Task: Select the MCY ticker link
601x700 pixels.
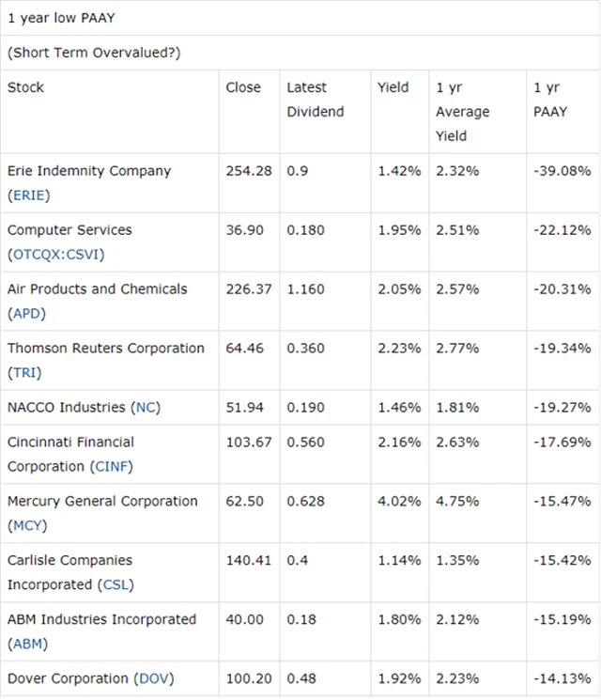Action: [x=27, y=526]
